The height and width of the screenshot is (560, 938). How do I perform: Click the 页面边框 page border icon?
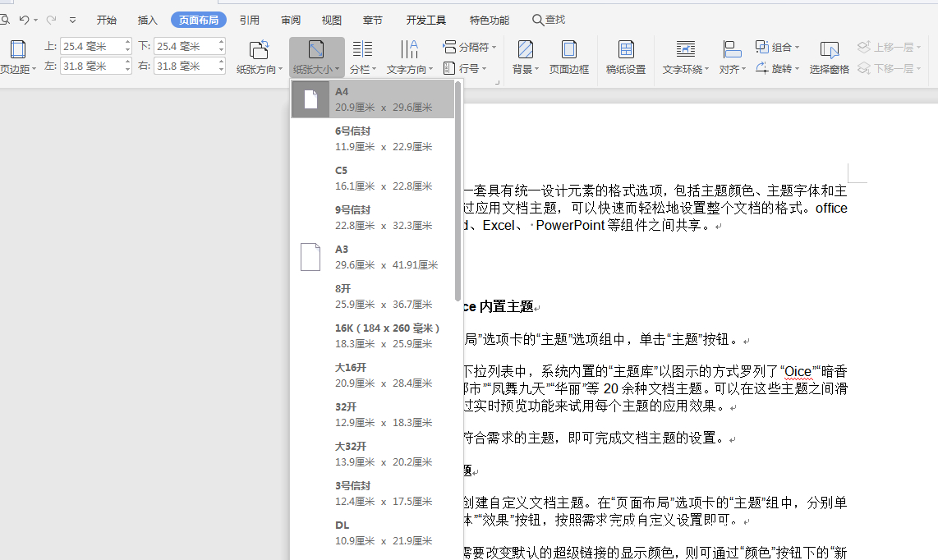(x=569, y=49)
